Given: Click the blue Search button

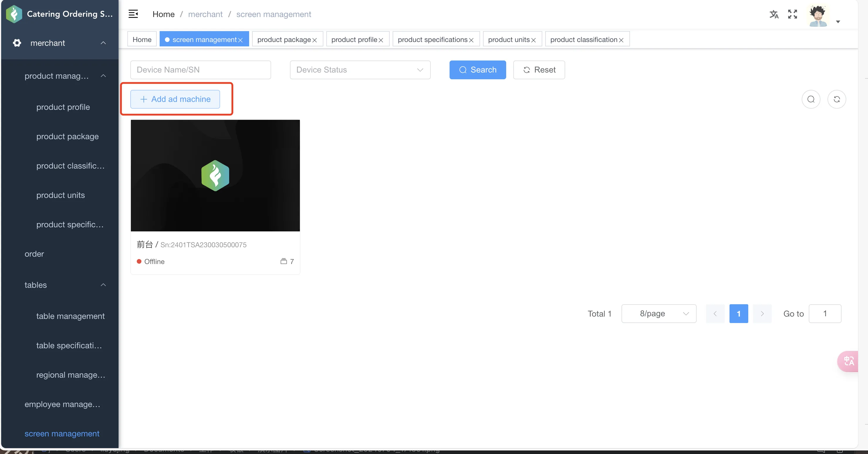Looking at the screenshot, I should pyautogui.click(x=477, y=70).
